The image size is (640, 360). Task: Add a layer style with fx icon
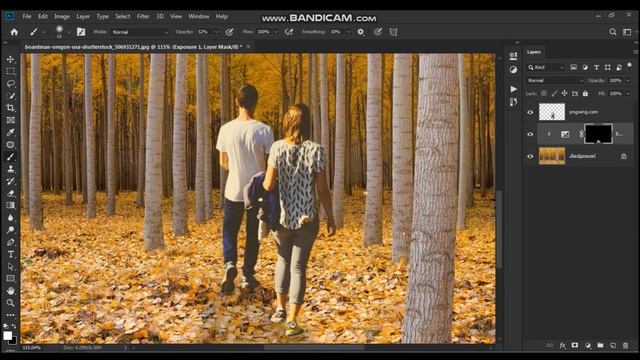pyautogui.click(x=562, y=345)
